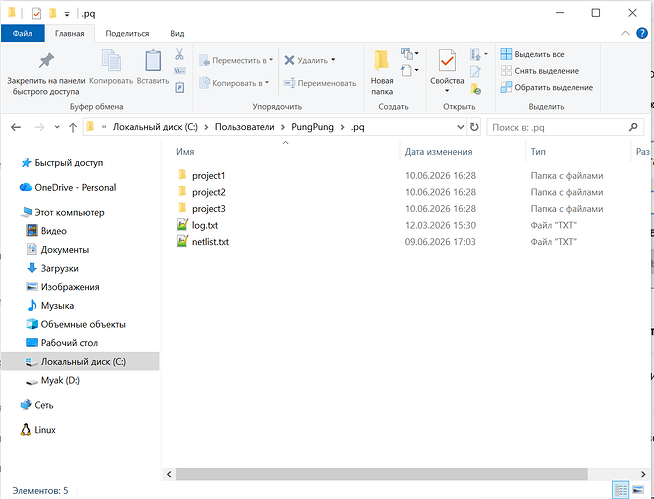Click the quick access Properties icon in title bar
Image resolution: width=654 pixels, height=499 pixels.
(36, 13)
